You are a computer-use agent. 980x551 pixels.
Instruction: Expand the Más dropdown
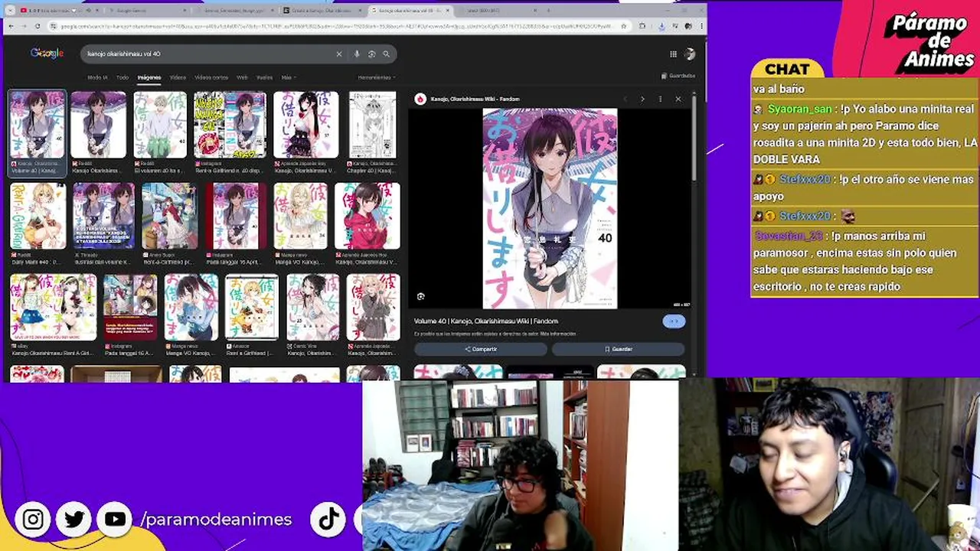coord(289,77)
